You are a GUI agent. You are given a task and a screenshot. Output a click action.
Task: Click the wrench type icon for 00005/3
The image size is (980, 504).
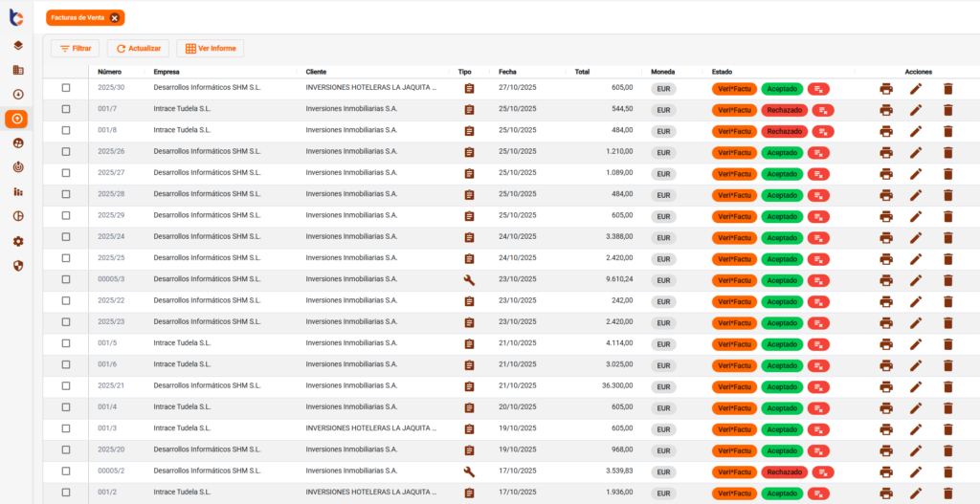[x=469, y=280]
